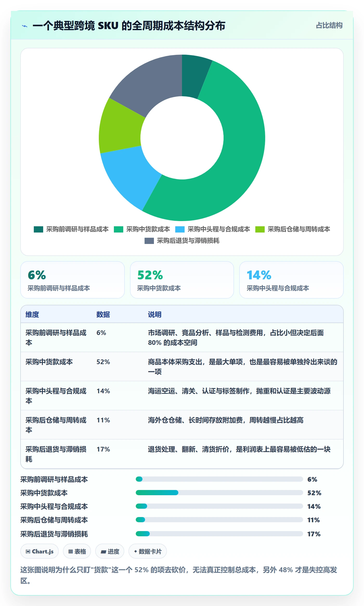The width and height of the screenshot is (364, 606).
Task: Select the 进度 tag
Action: click(x=110, y=551)
